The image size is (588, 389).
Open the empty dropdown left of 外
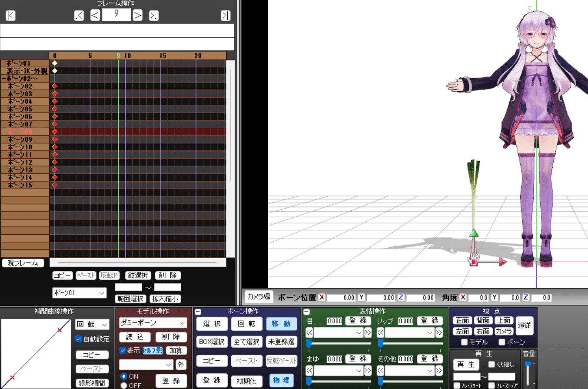146,364
